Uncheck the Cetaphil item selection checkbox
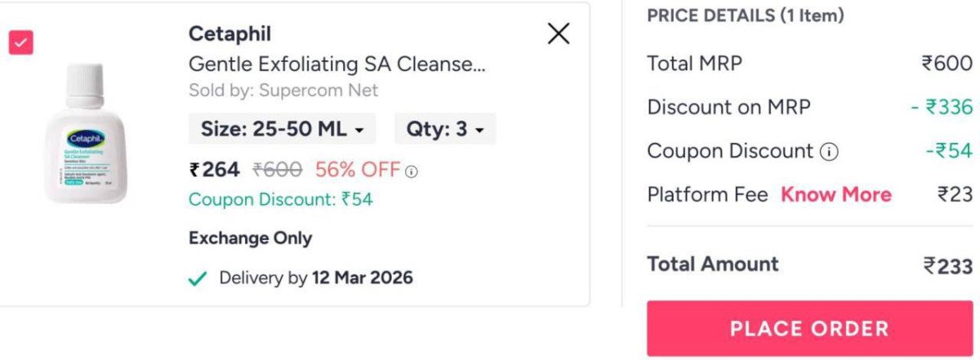 coord(20,42)
